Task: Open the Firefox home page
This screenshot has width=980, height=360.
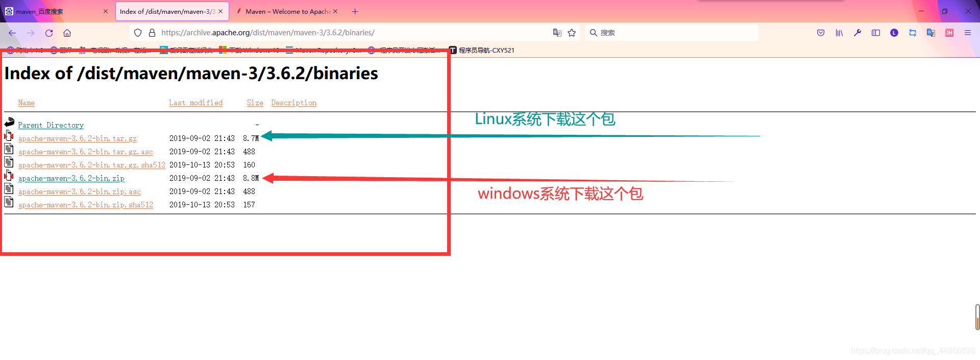Action: pyautogui.click(x=67, y=33)
